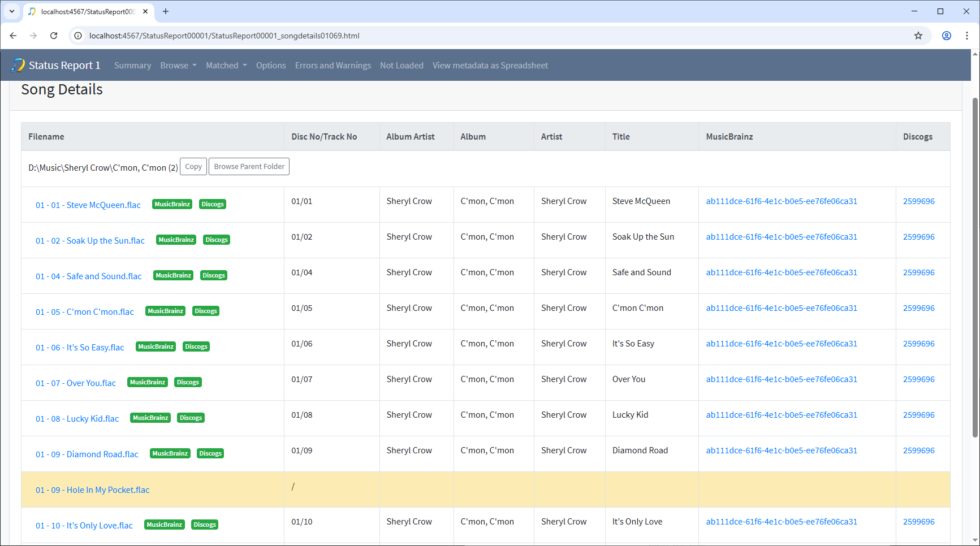Click scrollbar down arrow at bottom right
The height and width of the screenshot is (546, 980).
(x=975, y=540)
